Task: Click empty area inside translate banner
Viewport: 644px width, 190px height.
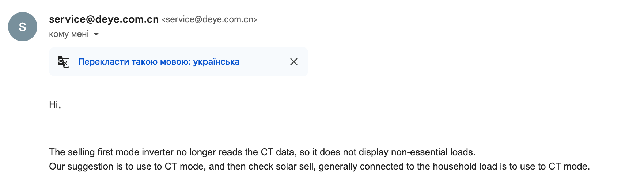Action: point(264,62)
